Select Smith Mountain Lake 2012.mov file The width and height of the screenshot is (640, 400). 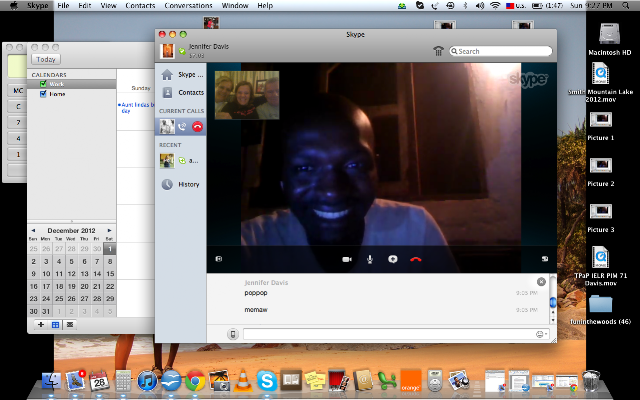click(x=600, y=82)
